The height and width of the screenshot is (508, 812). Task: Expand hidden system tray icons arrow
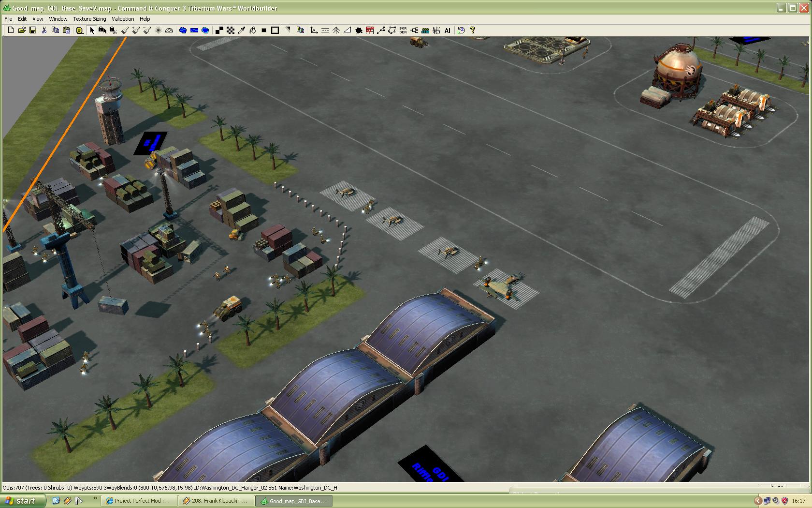click(x=758, y=501)
